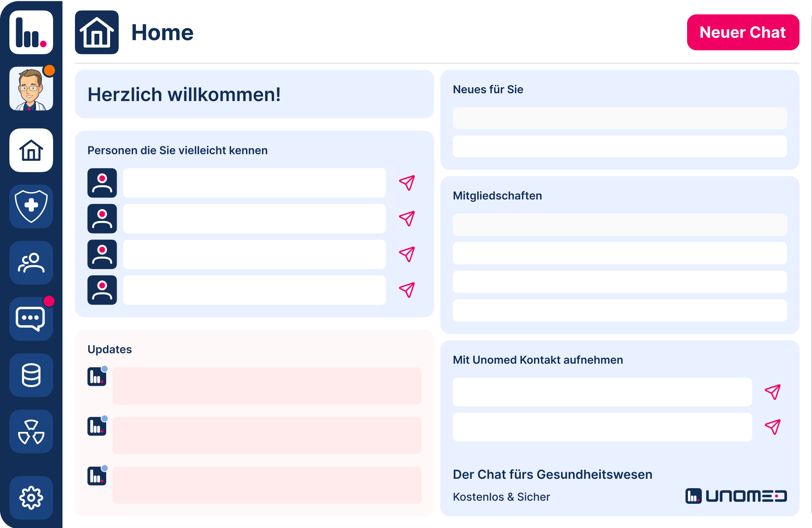Screen dimensions: 812x528
Task: Send message to fourth suggested person
Action: pyautogui.click(x=407, y=290)
